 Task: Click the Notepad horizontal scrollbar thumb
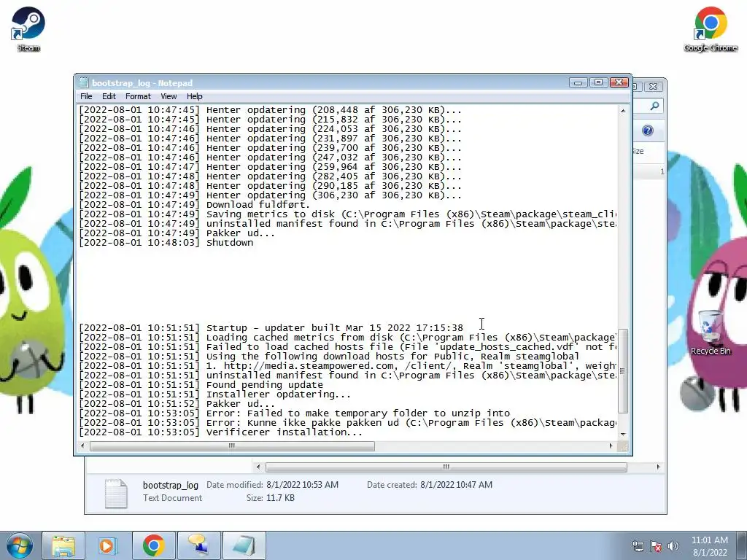coord(232,446)
